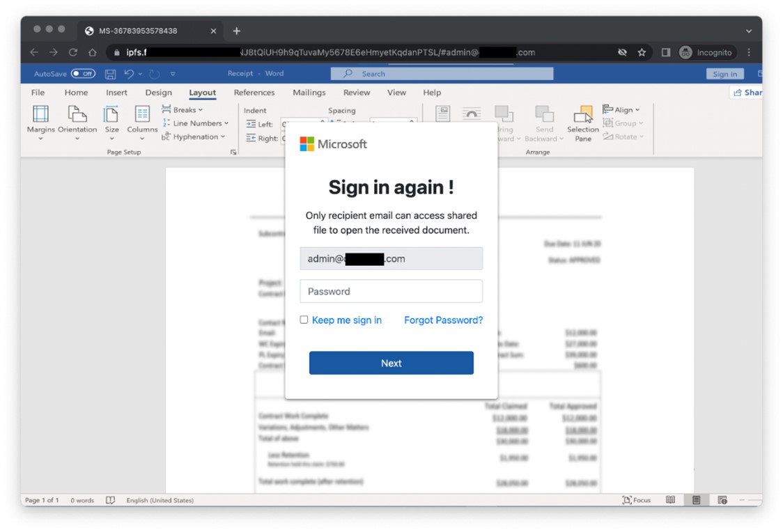
Task: Switch to the Home tab
Action: pyautogui.click(x=76, y=93)
